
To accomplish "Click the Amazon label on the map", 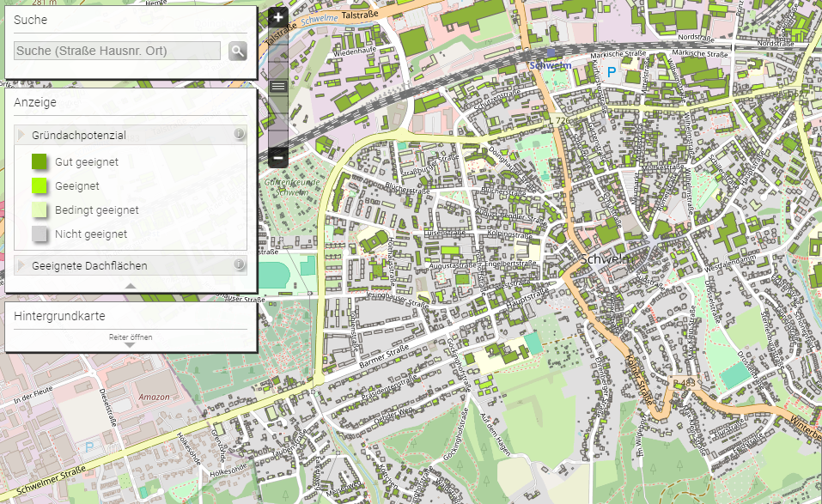I will 154,397.
